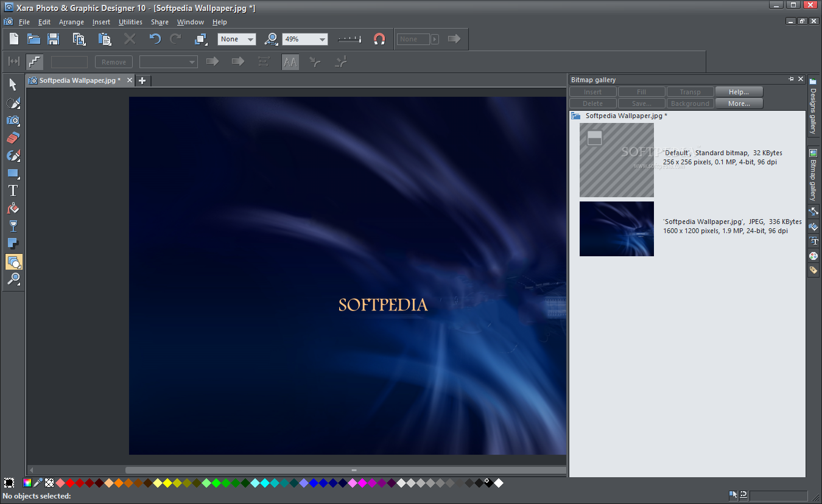
Task: Open the Insert menu
Action: tap(101, 22)
